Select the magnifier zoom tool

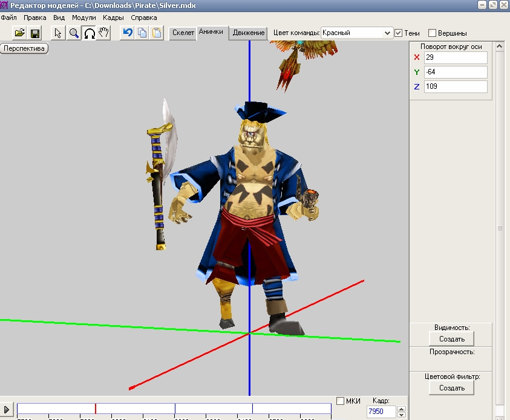[x=74, y=33]
